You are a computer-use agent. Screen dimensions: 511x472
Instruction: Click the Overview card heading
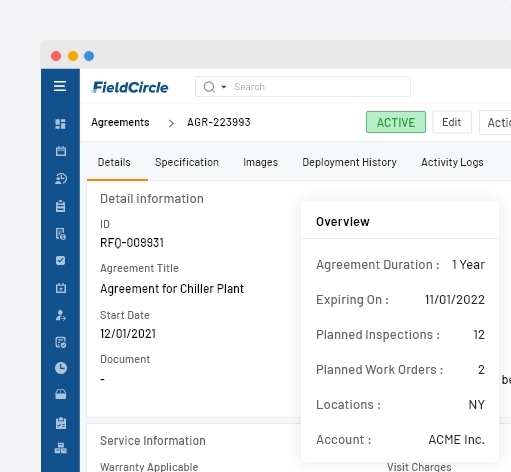[x=343, y=222]
